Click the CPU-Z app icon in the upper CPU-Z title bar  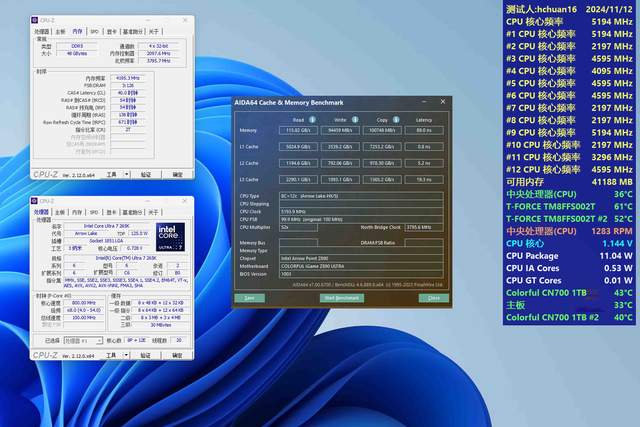point(35,20)
